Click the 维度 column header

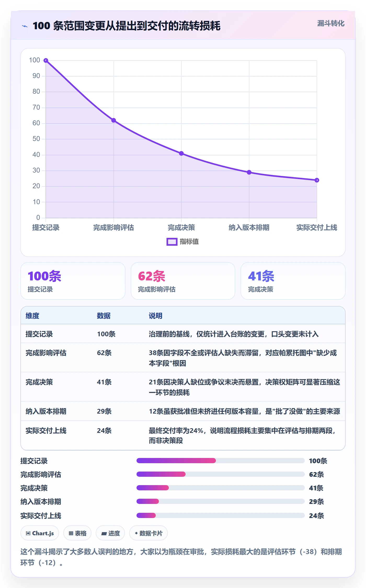(32, 316)
